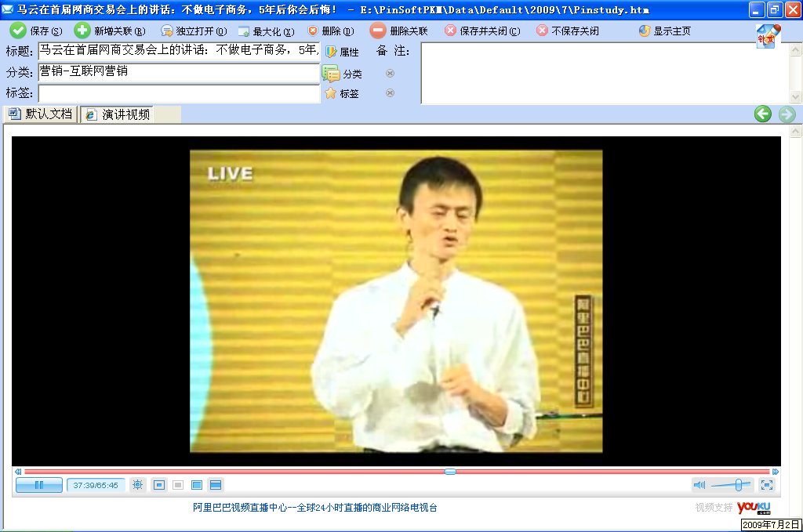Screen dimensions: 803x532
Task: Open the 阿里巴巴视频直播中心 link
Action: pyautogui.click(x=314, y=508)
